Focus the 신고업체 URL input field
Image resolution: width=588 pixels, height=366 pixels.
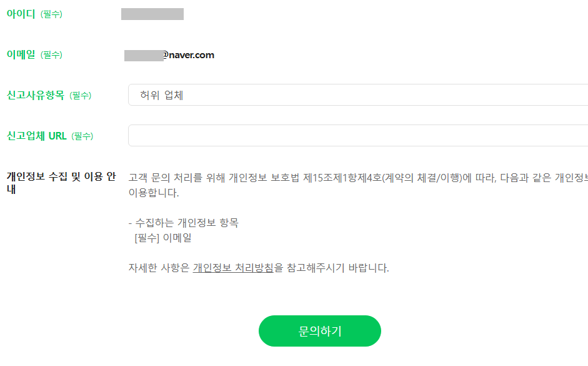(x=357, y=136)
